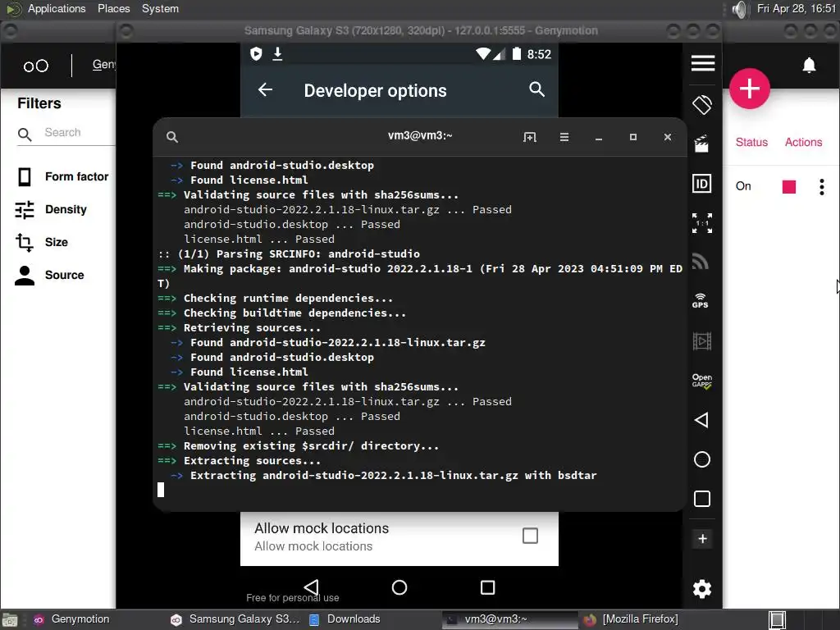Screen dimensions: 840x630
Task: Click the Android status bar shield icon
Action: (256, 53)
